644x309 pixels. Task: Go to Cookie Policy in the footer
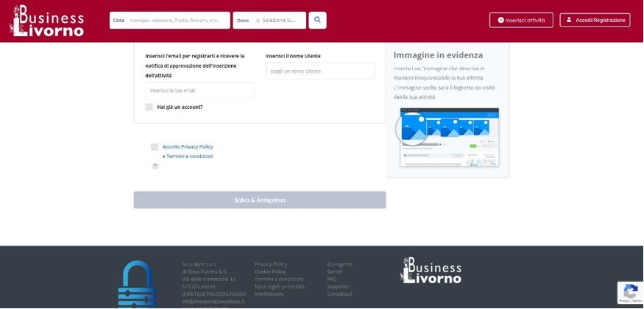pos(270,271)
